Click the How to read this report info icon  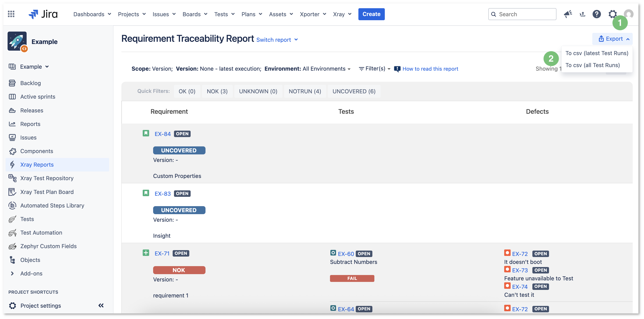point(397,69)
